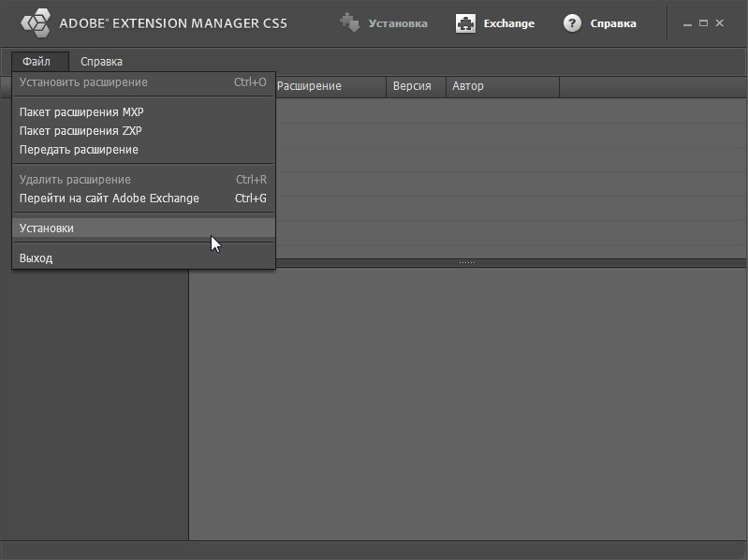
Task: Select Установить расширение menu entry
Action: coord(143,82)
